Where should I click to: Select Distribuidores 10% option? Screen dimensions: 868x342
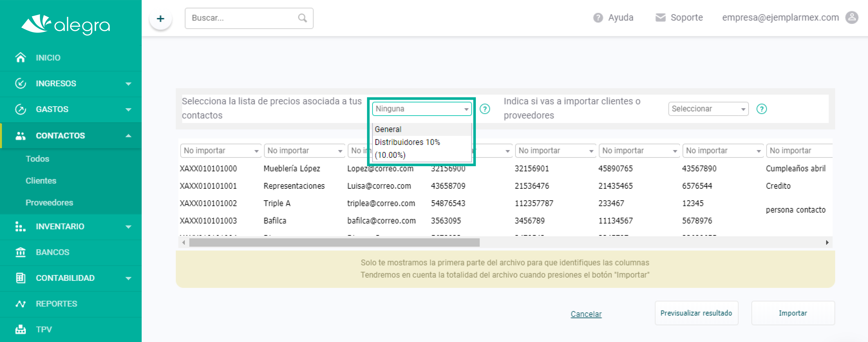click(x=422, y=149)
